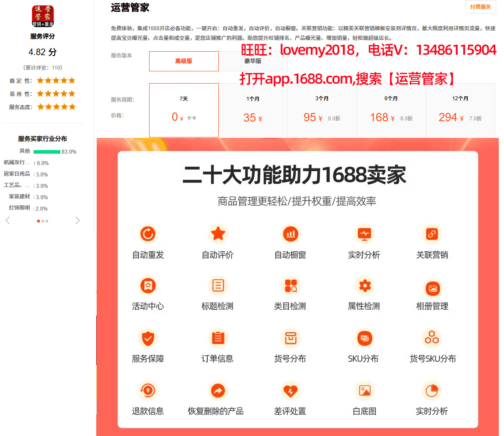Click the 恢复删除的产品 label text
The image size is (504, 436).
click(216, 411)
